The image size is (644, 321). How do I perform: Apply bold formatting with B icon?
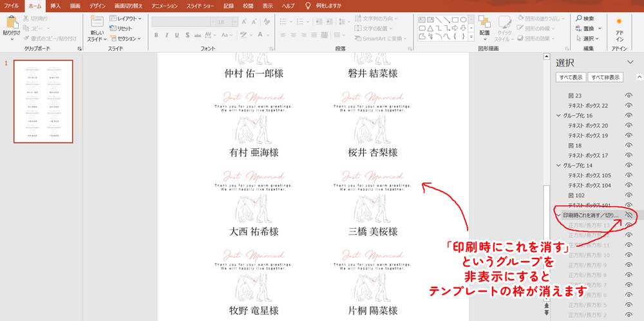point(156,35)
